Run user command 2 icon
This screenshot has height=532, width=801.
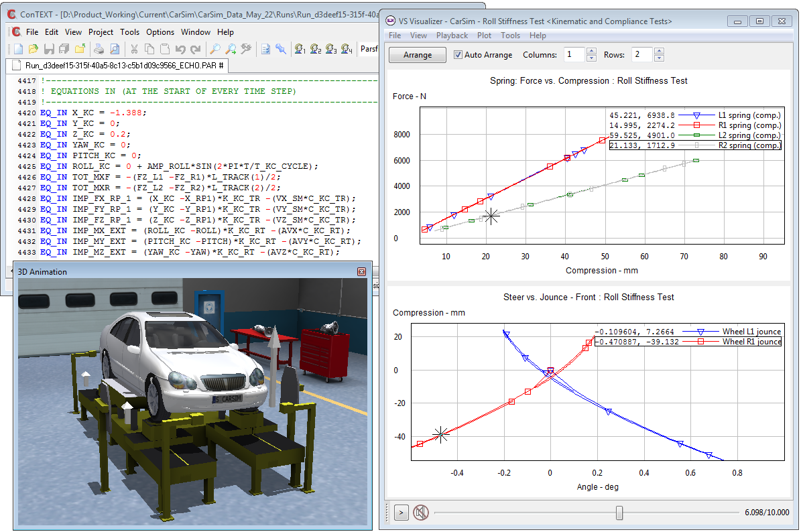316,49
